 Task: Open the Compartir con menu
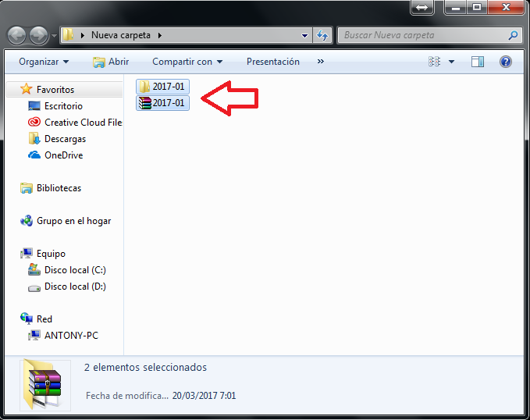pyautogui.click(x=187, y=62)
